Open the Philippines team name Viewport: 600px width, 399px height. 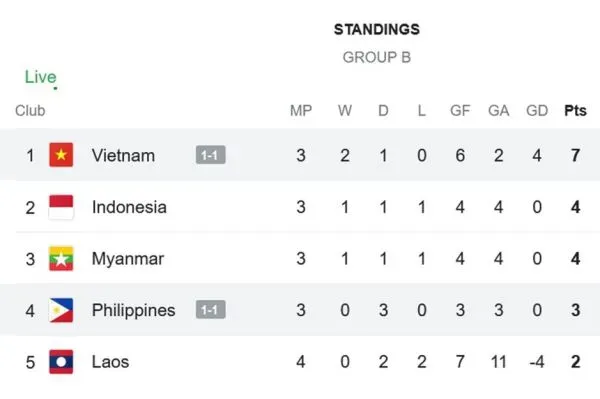tap(134, 310)
